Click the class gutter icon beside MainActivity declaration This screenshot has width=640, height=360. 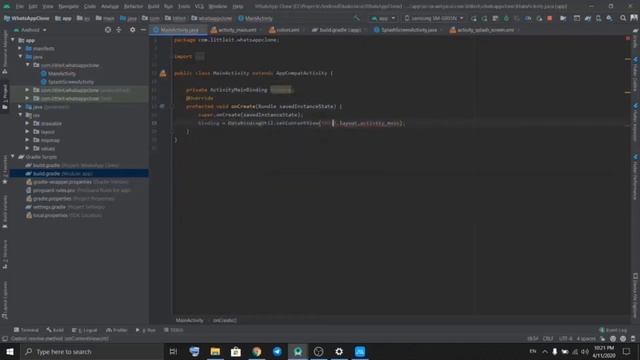coord(163,73)
